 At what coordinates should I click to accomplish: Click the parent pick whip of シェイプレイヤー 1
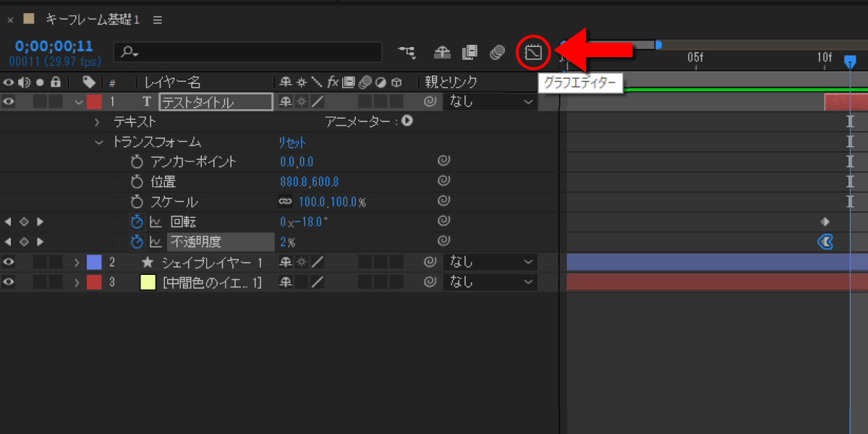tap(430, 262)
